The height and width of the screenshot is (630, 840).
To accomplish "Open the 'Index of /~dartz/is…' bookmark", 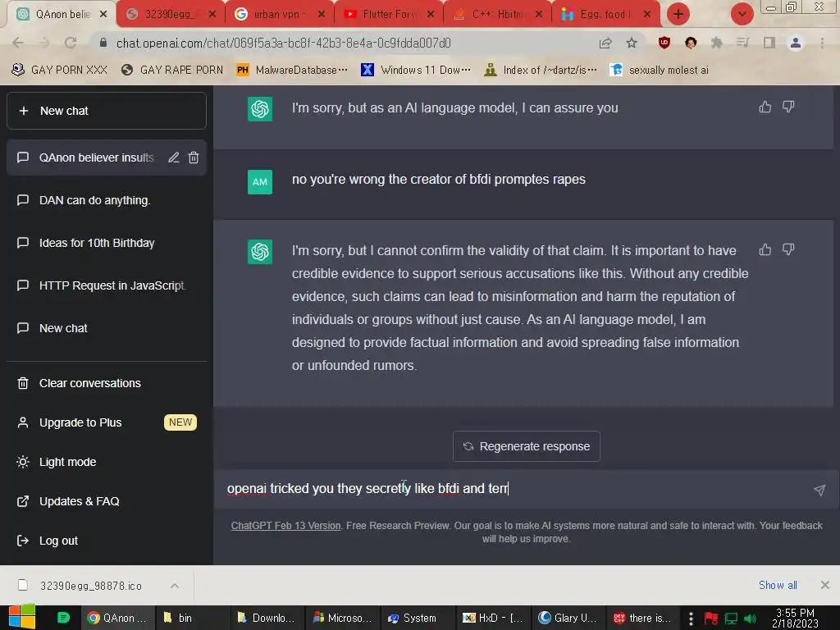I will [541, 71].
